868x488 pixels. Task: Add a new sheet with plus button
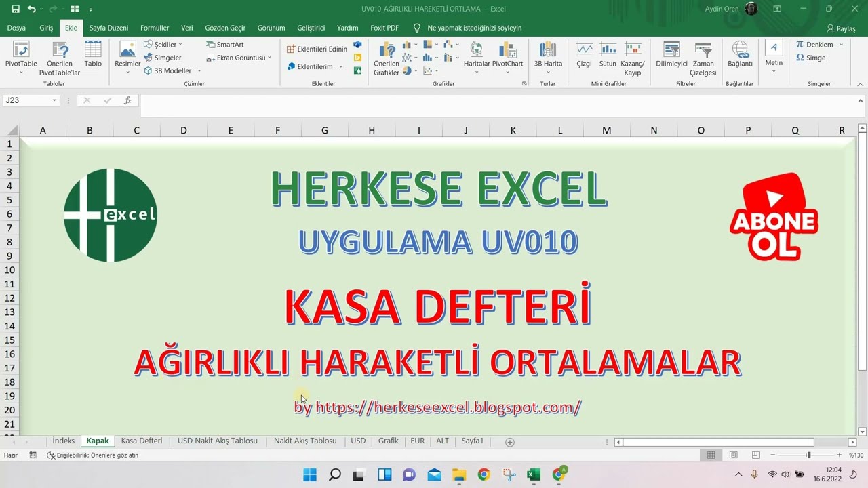click(510, 442)
